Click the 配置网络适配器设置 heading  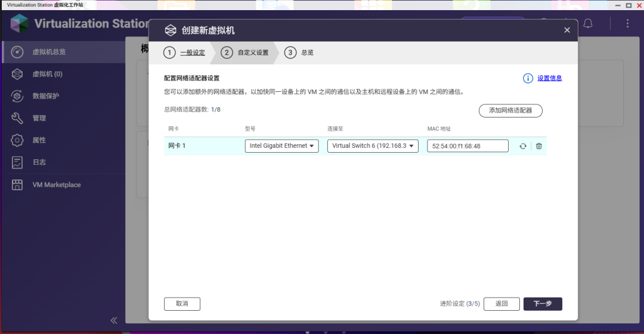click(x=192, y=78)
